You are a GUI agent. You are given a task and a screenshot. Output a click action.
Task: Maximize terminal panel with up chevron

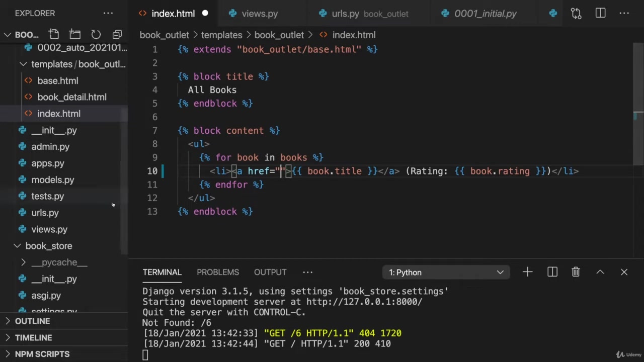click(x=600, y=272)
